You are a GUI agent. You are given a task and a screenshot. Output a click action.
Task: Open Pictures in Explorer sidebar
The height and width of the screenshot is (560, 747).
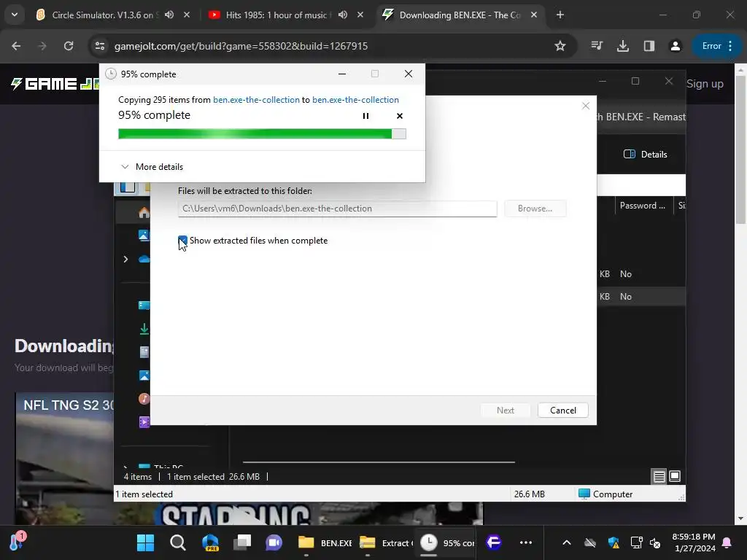click(144, 376)
